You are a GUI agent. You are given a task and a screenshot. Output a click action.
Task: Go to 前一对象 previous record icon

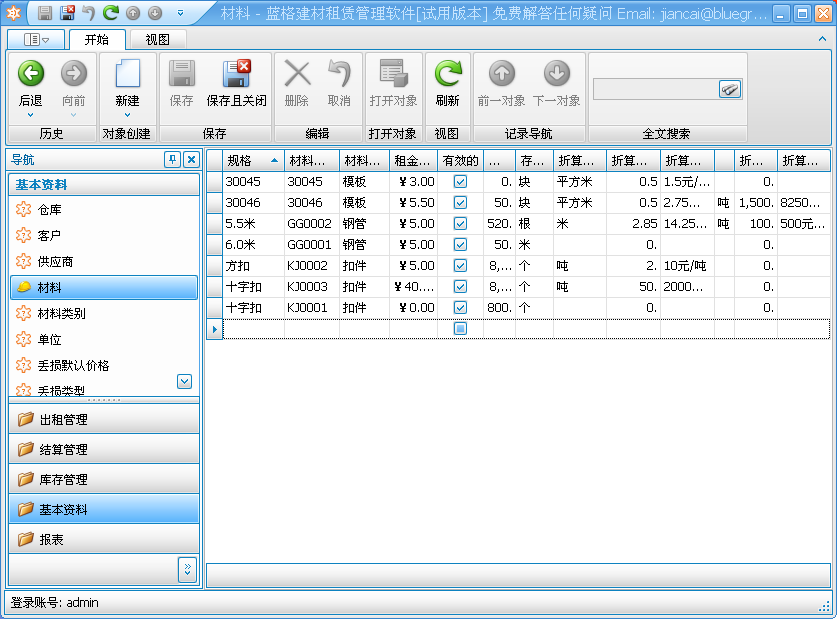[502, 74]
